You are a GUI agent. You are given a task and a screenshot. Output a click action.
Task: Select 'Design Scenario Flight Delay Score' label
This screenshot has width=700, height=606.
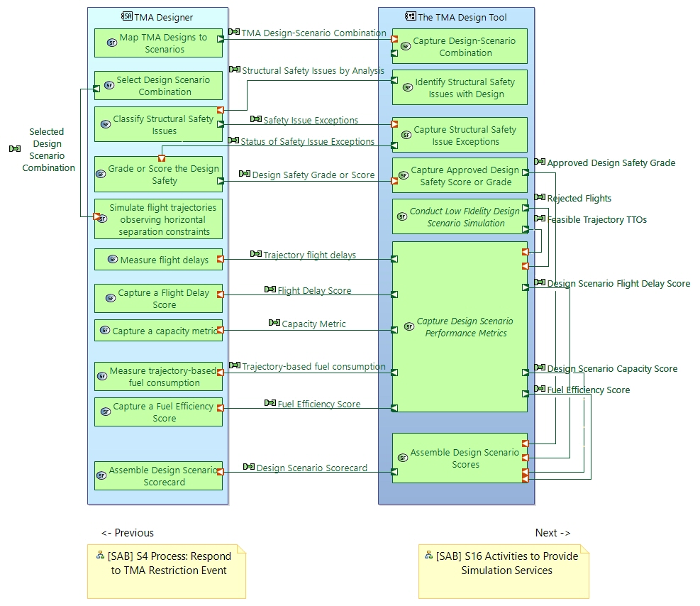618,284
